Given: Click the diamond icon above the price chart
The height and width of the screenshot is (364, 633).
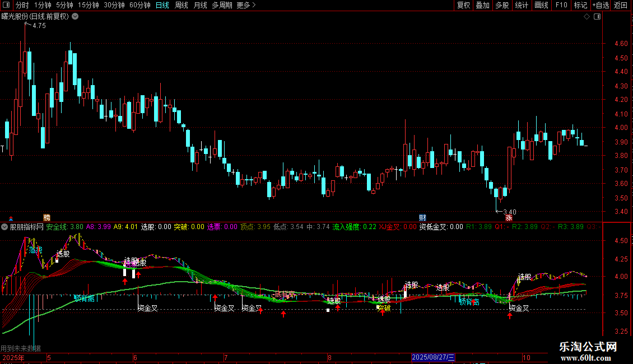Looking at the screenshot, I should coord(587,17).
